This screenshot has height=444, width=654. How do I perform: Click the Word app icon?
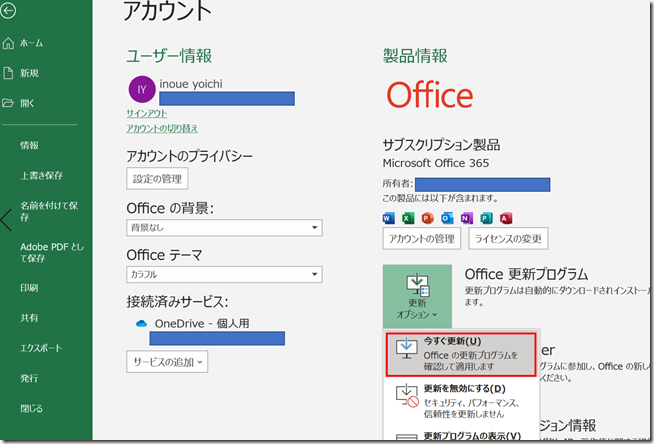click(388, 218)
